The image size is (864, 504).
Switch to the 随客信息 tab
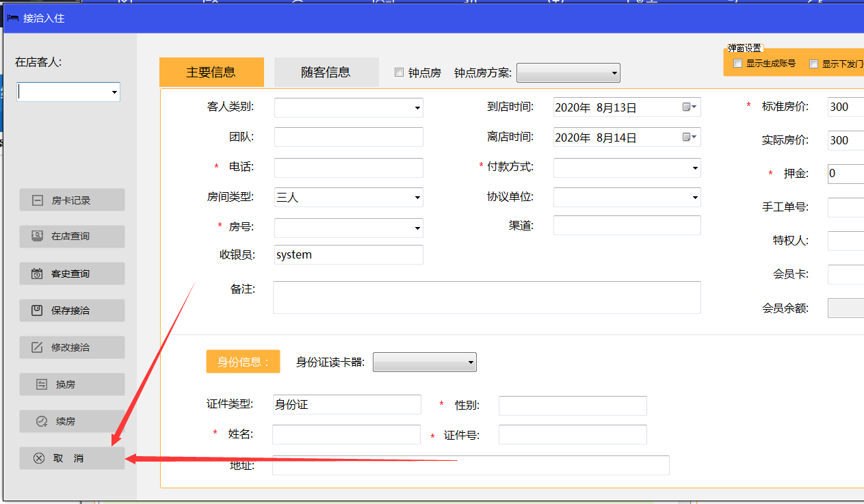[326, 72]
